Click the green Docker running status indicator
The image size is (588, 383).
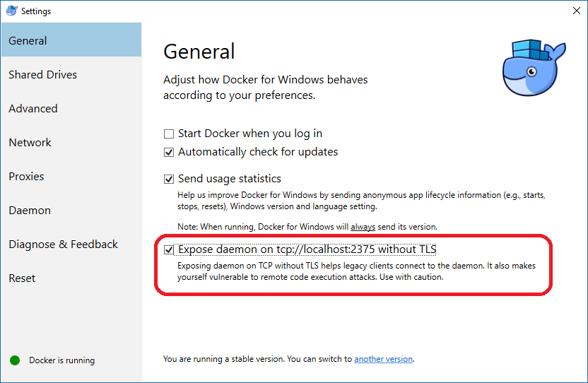pos(15,360)
